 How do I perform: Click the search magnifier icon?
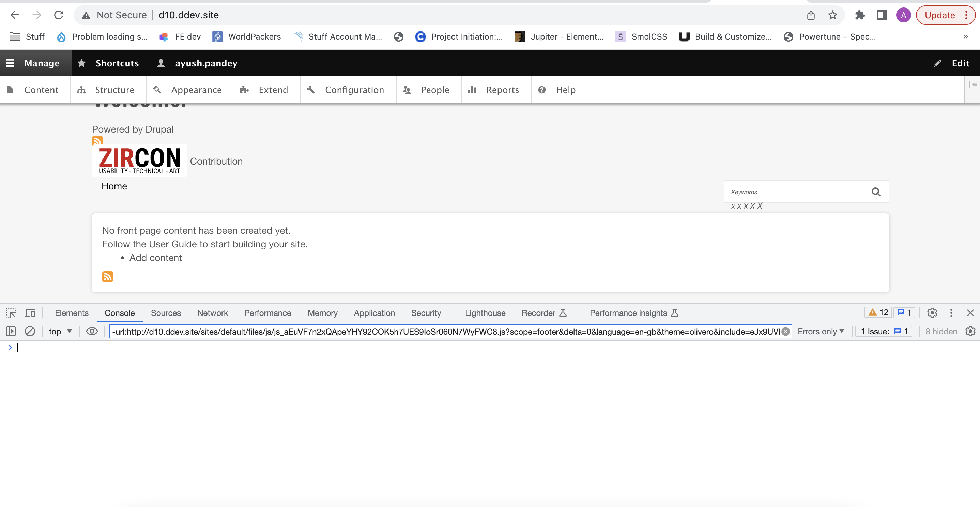pos(876,192)
